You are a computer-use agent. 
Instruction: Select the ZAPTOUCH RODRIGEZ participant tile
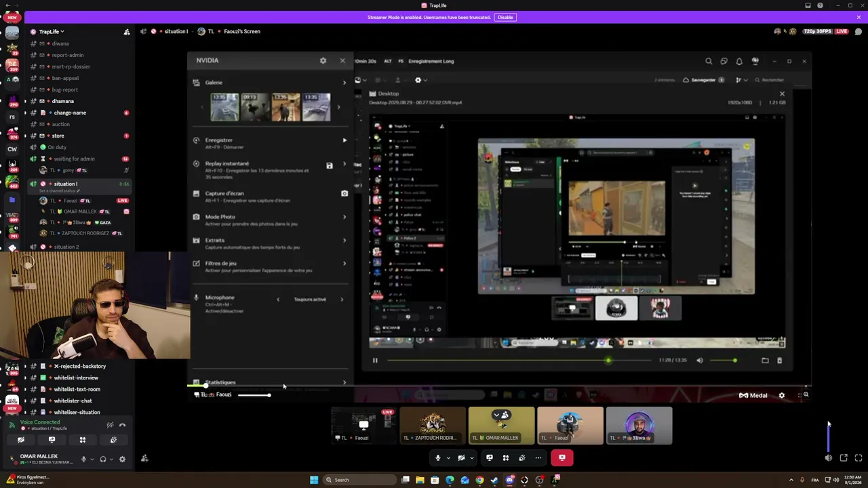click(x=433, y=426)
